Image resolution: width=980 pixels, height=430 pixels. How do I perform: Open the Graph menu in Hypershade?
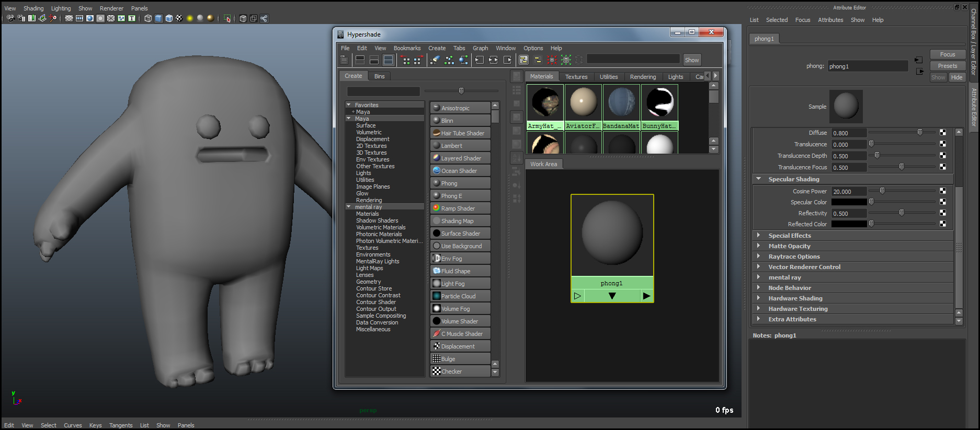[x=480, y=48]
